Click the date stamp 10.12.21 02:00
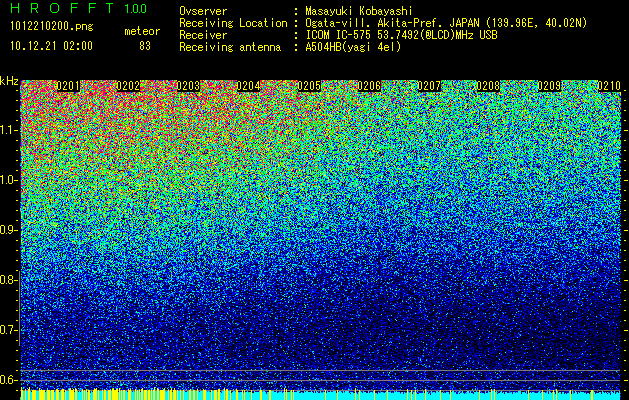Image resolution: width=629 pixels, height=400 pixels. 51,46
